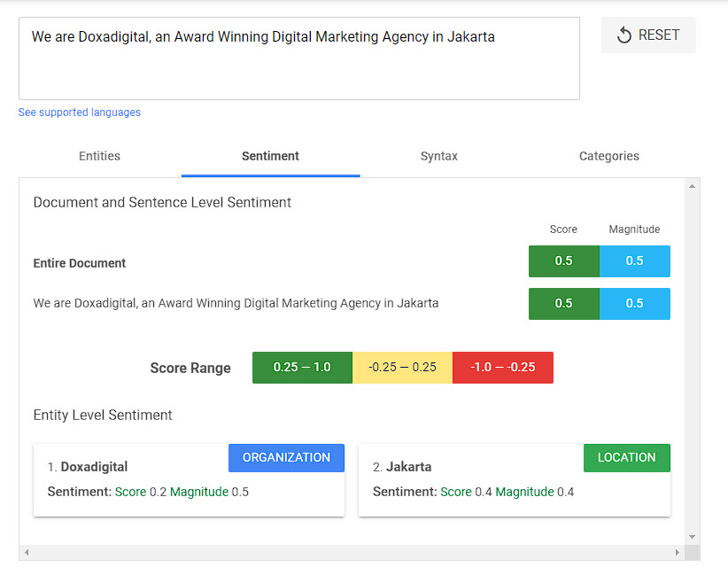Image resolution: width=728 pixels, height=575 pixels.
Task: Click inside the text input box
Action: click(299, 58)
